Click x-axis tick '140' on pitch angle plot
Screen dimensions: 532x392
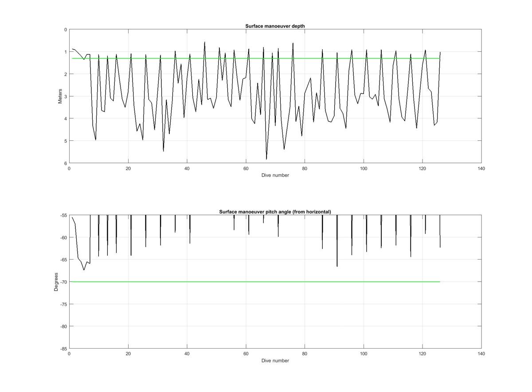click(481, 354)
